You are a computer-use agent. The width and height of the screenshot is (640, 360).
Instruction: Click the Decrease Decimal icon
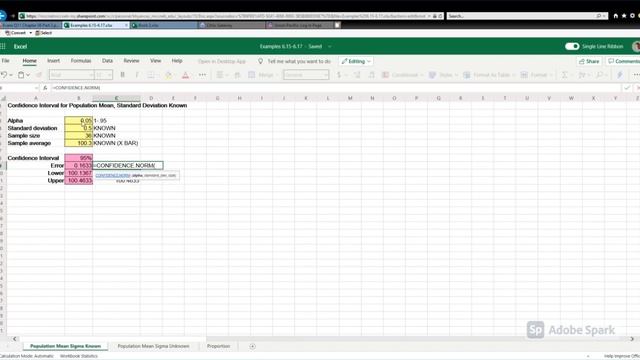point(357,75)
